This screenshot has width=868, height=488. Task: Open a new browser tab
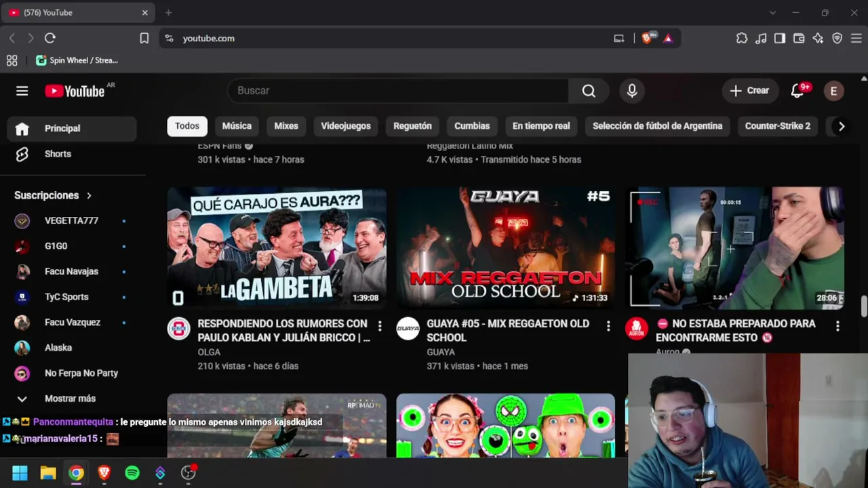(168, 12)
